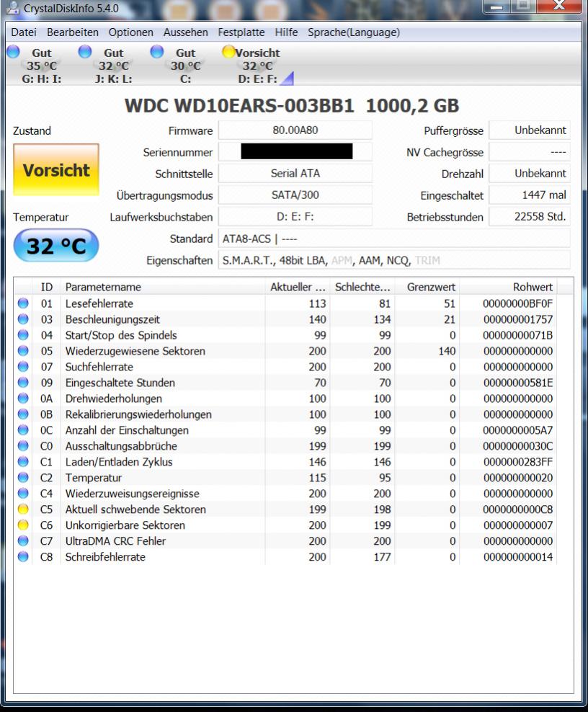
Task: Click the Aktueller column header
Action: tap(298, 287)
